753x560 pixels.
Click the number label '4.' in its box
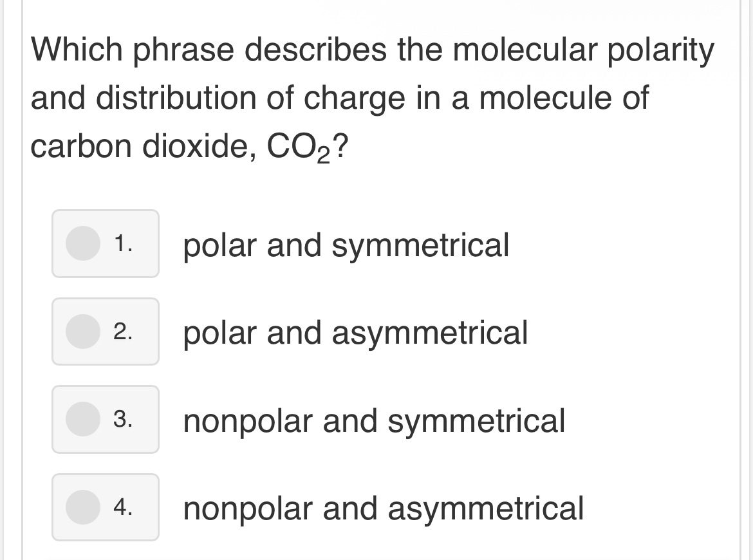[122, 507]
